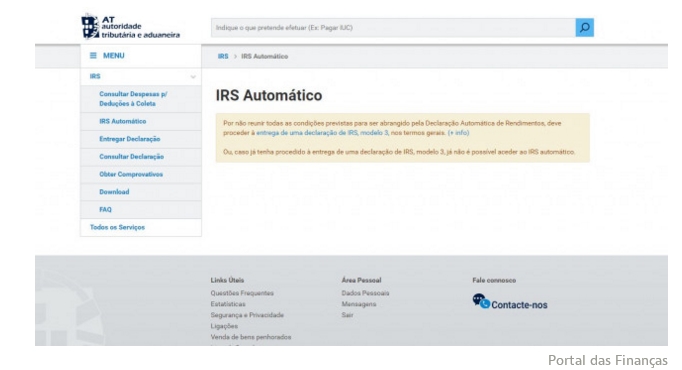Viewport: 682px width, 370px height.
Task: Open Estatísticas footer link
Action: [x=228, y=304]
